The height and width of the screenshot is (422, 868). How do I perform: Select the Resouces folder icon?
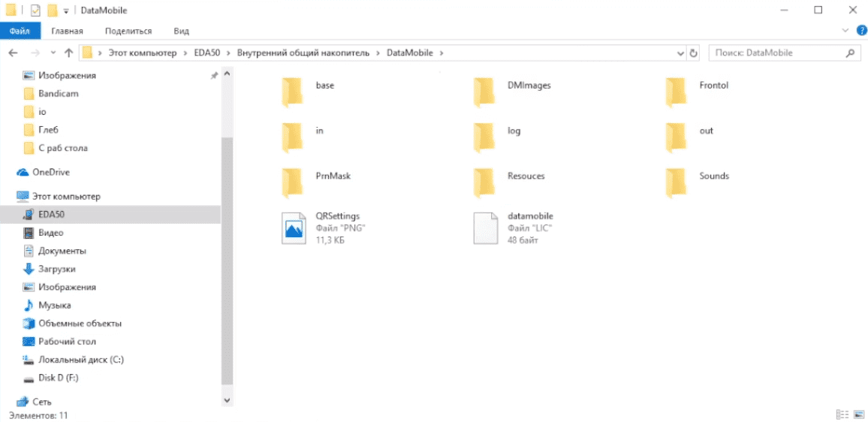(x=484, y=182)
